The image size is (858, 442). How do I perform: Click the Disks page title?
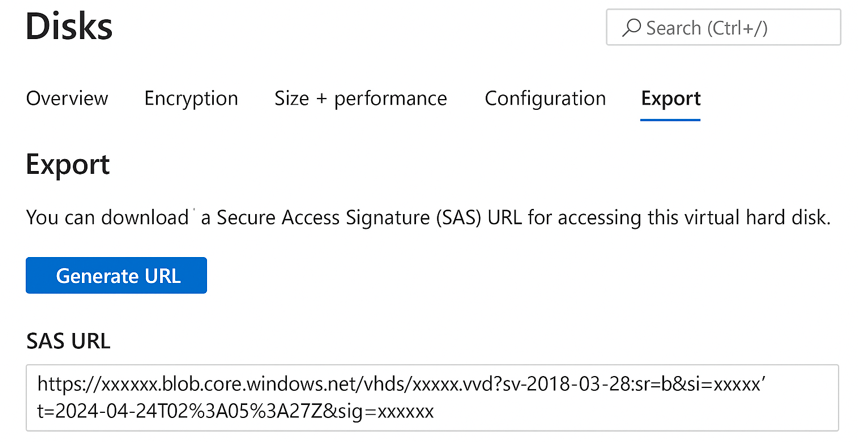pyautogui.click(x=69, y=27)
